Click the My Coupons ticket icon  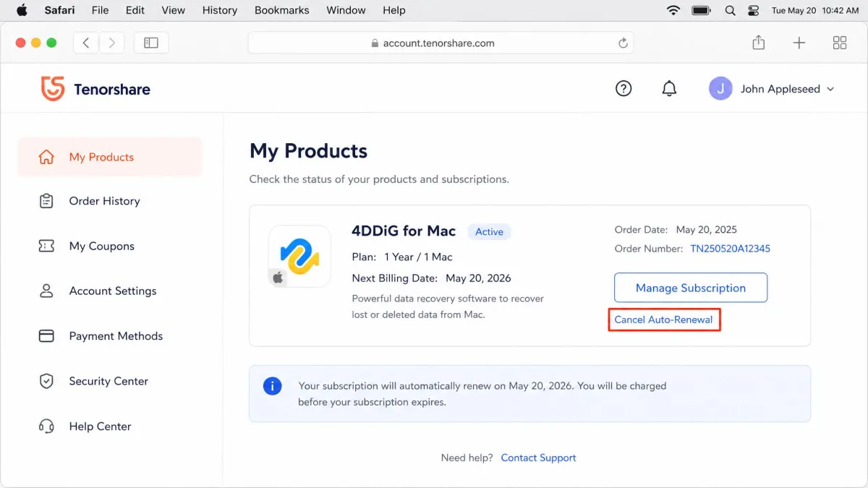(46, 246)
